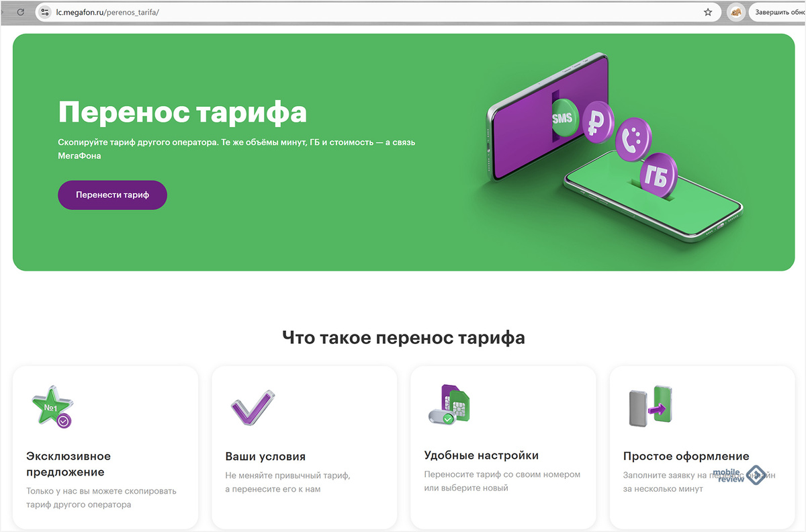This screenshot has height=532, width=806.
Task: Click the phone transfer arrow icon
Action: (x=650, y=406)
